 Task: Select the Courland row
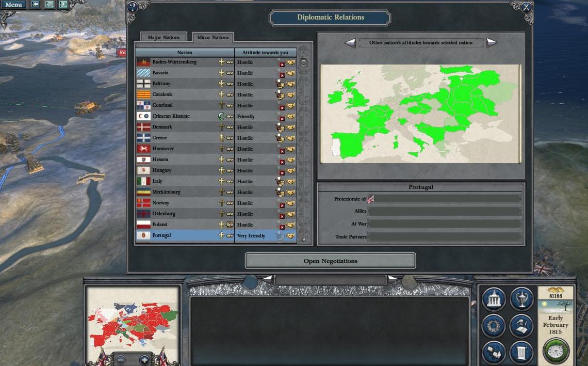point(216,105)
